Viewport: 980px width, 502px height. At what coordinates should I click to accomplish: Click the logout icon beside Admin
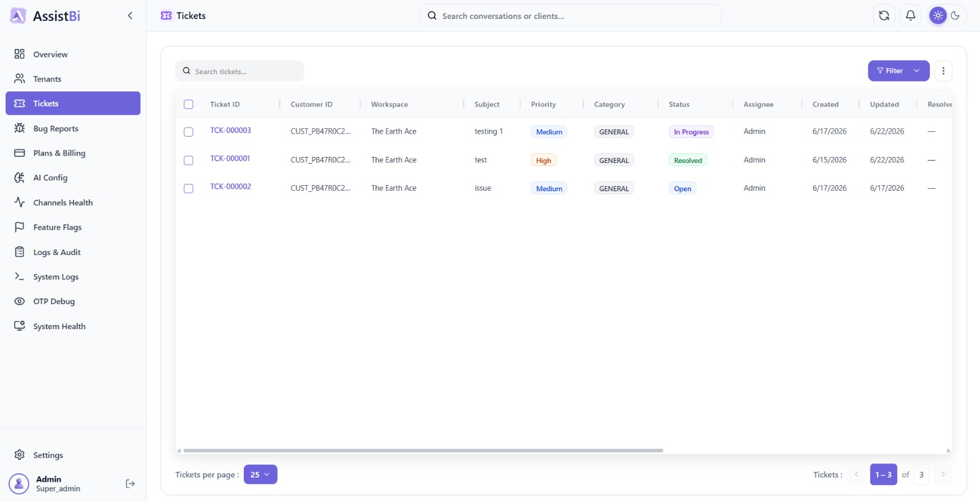pos(130,484)
